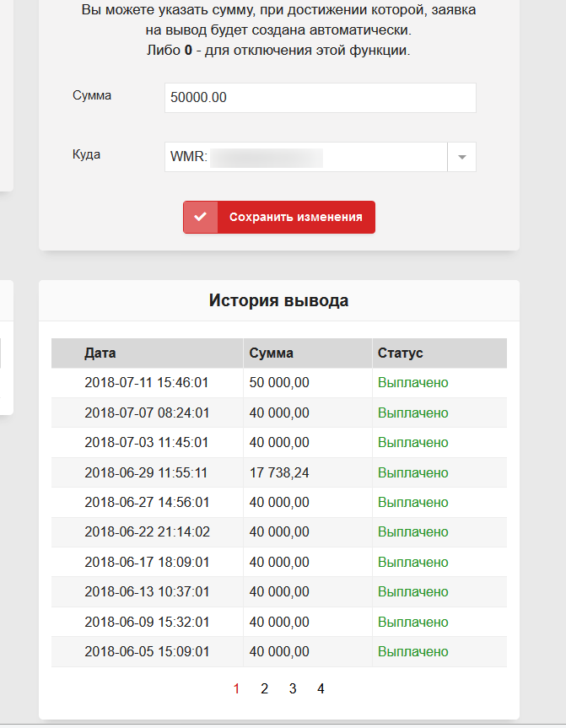Screen dimensions: 566x728
Task: Click the Выплачено status for 2018-06-29 row
Action: (412, 473)
